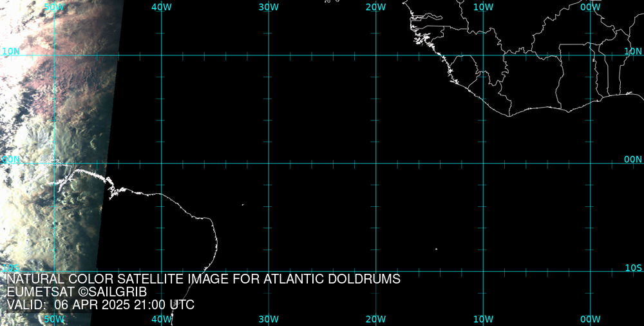Click the 20W longitude label on the bottom edge

pos(376,319)
